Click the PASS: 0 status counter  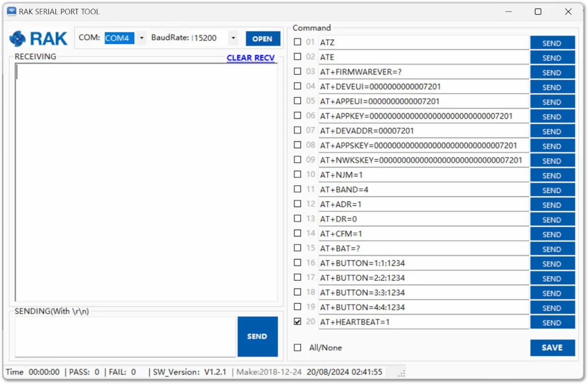coord(84,372)
